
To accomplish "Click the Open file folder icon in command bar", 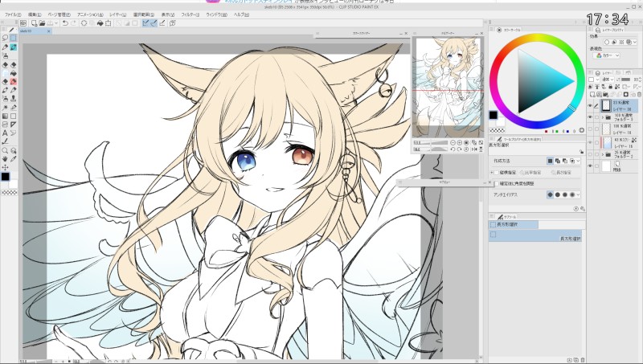I will 42,23.
